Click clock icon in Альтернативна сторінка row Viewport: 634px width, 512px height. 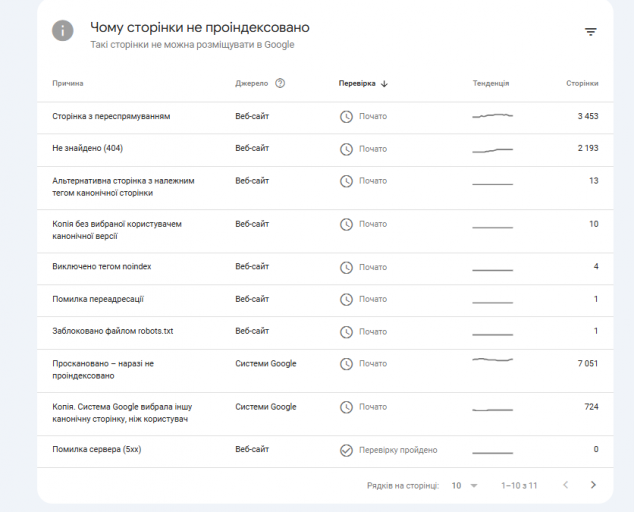coord(346,181)
